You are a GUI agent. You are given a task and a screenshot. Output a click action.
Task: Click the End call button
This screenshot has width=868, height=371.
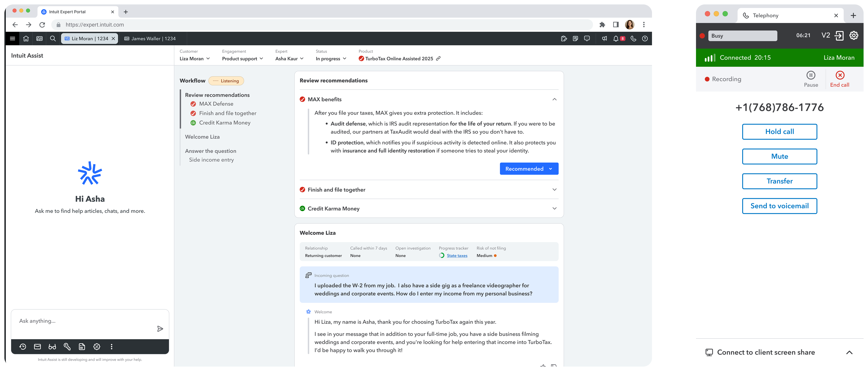pos(839,78)
